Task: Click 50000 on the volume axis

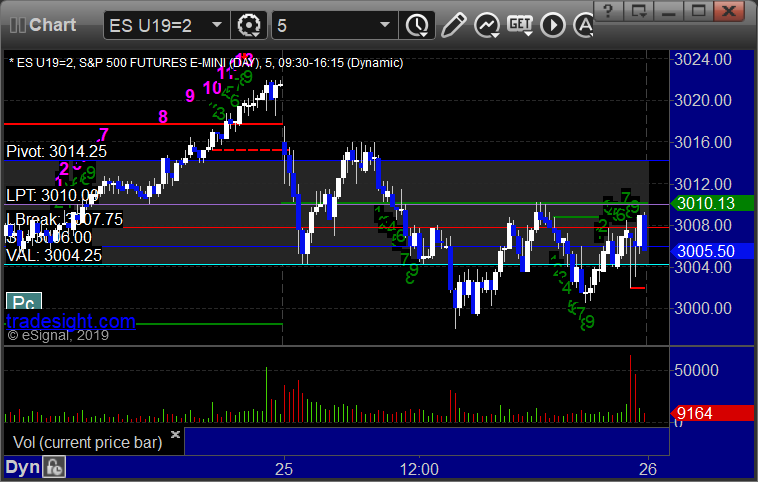Action: coord(696,370)
